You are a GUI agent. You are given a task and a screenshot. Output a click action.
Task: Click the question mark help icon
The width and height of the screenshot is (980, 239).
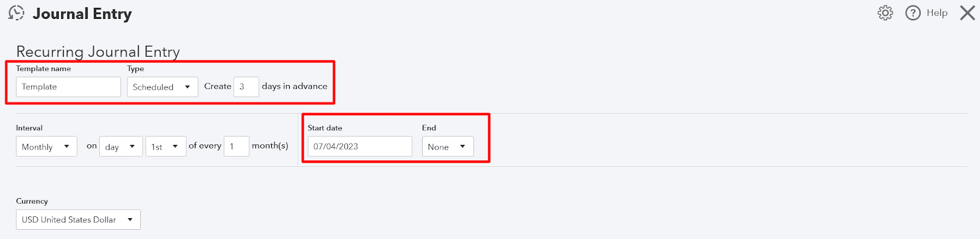point(913,13)
